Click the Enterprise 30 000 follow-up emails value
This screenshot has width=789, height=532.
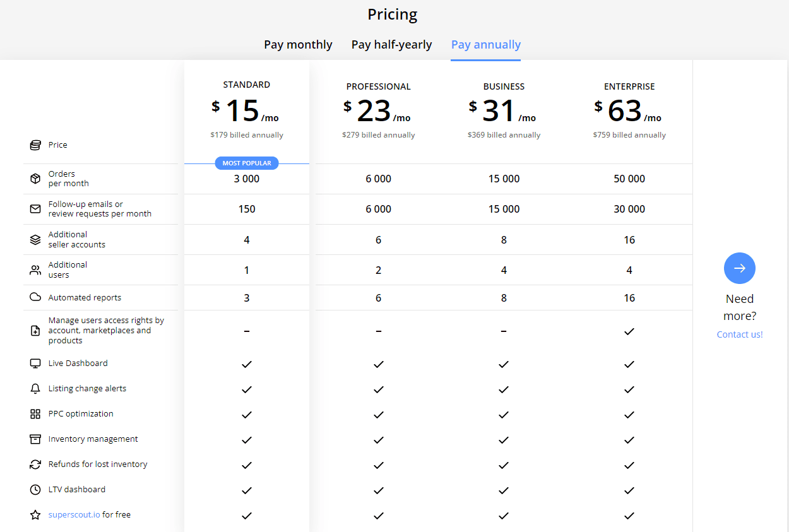[629, 209]
